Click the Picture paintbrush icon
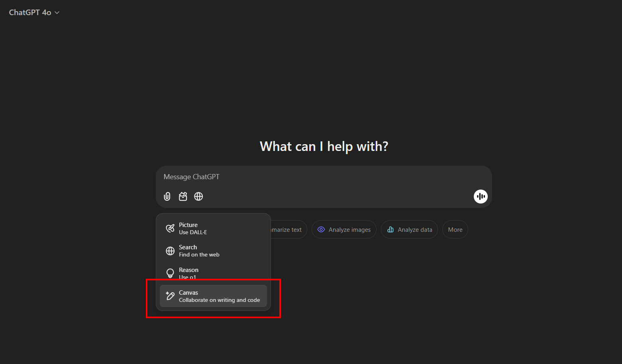This screenshot has height=364, width=622. click(x=170, y=228)
